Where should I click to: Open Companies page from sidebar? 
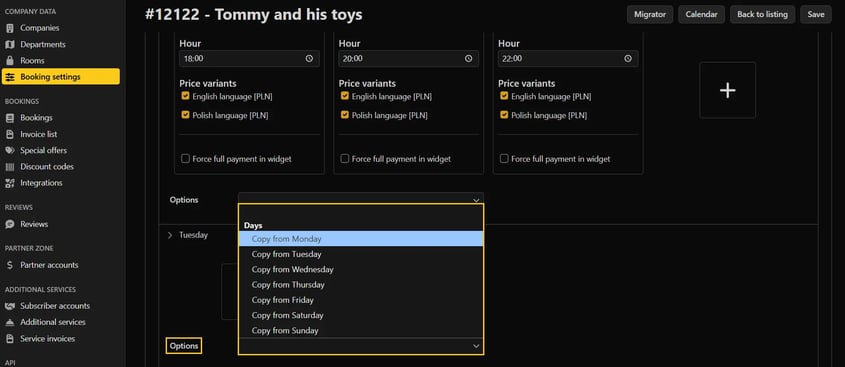(x=40, y=28)
